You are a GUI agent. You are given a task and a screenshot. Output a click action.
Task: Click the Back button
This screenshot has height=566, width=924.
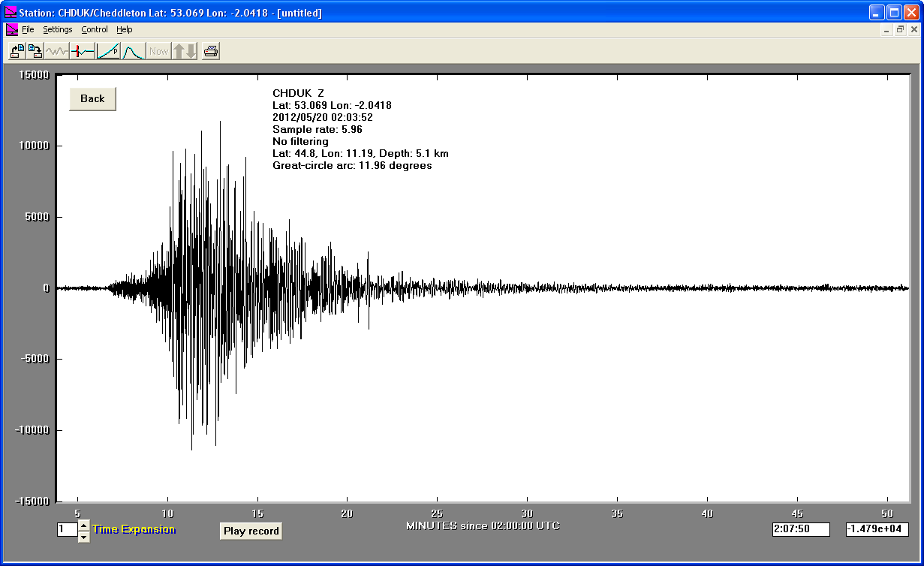(92, 98)
